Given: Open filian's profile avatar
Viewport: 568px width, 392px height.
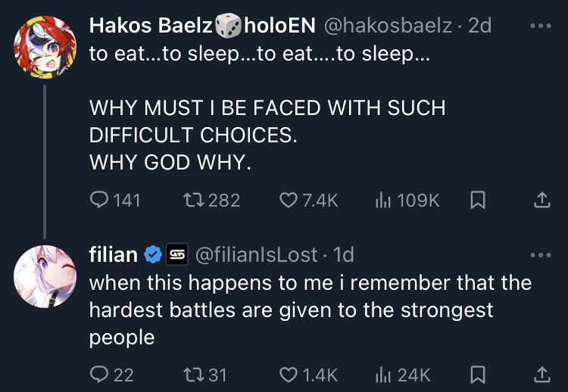Looking at the screenshot, I should [45, 277].
